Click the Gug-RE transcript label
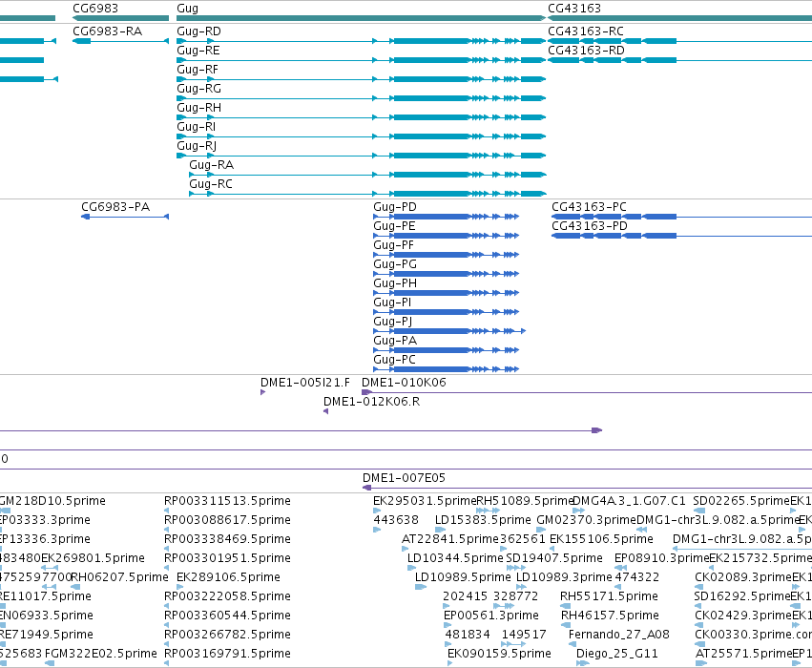This screenshot has height=668, width=812. point(198,51)
